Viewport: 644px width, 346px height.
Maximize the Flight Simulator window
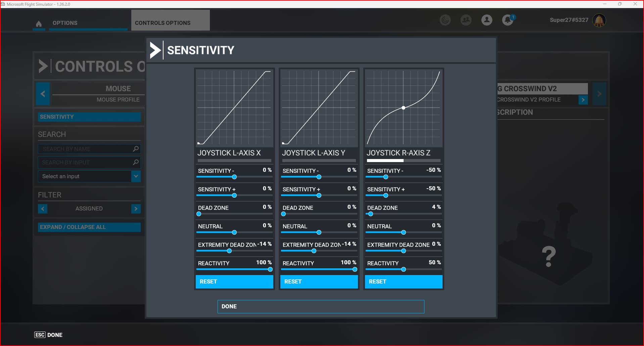(x=620, y=4)
